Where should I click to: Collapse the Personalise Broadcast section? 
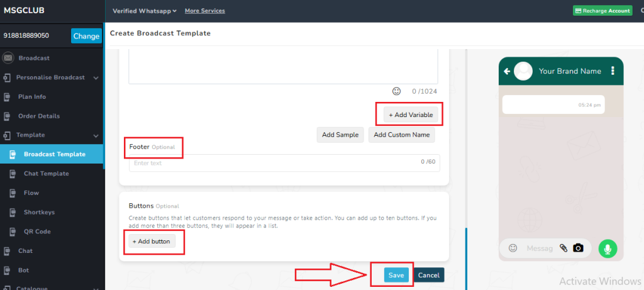pos(96,77)
